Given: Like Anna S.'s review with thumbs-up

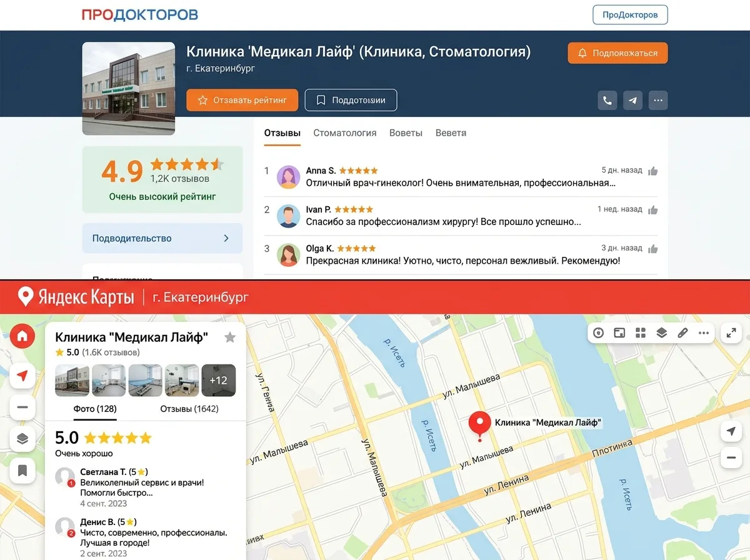Looking at the screenshot, I should pyautogui.click(x=652, y=171).
